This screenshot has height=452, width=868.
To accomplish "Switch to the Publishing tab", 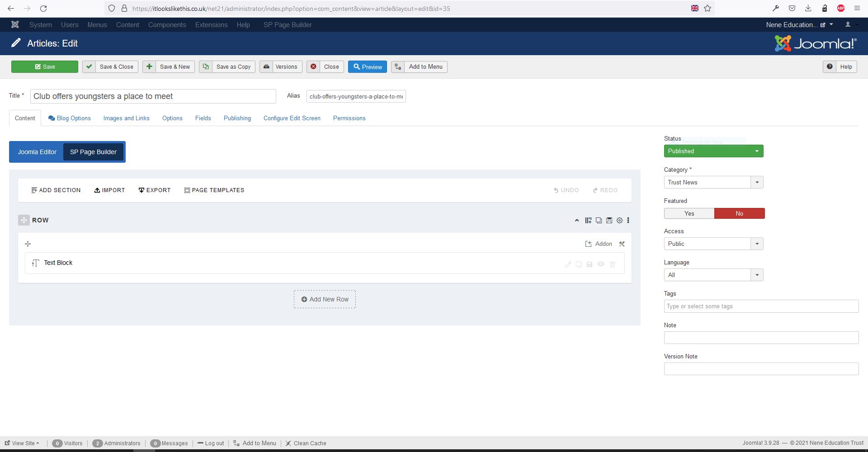I will pyautogui.click(x=237, y=118).
